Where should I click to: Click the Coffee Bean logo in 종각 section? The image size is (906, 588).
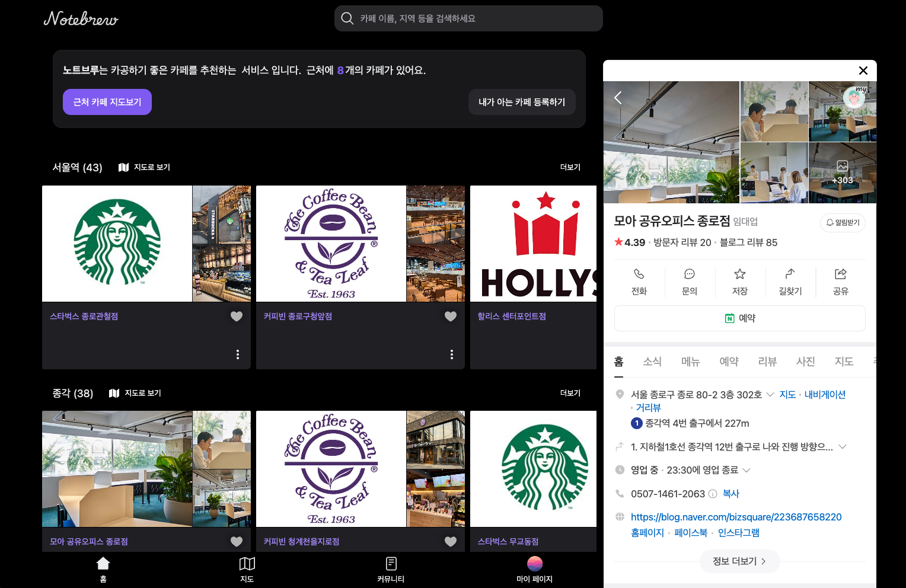pos(331,469)
